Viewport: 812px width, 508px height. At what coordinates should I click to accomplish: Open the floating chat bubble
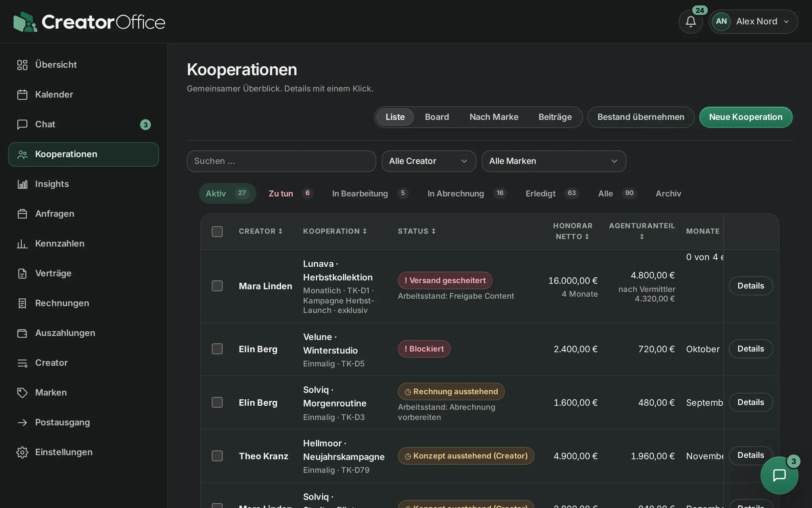click(x=779, y=475)
